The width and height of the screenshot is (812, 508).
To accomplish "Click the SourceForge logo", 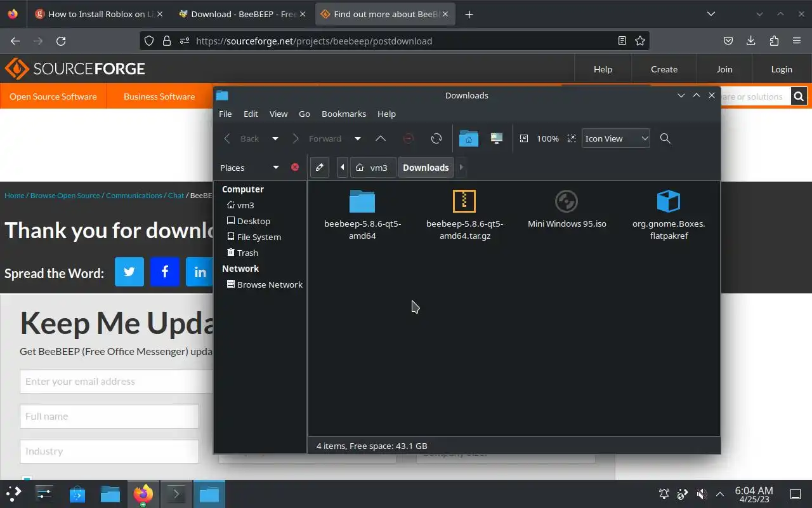I will (75, 69).
